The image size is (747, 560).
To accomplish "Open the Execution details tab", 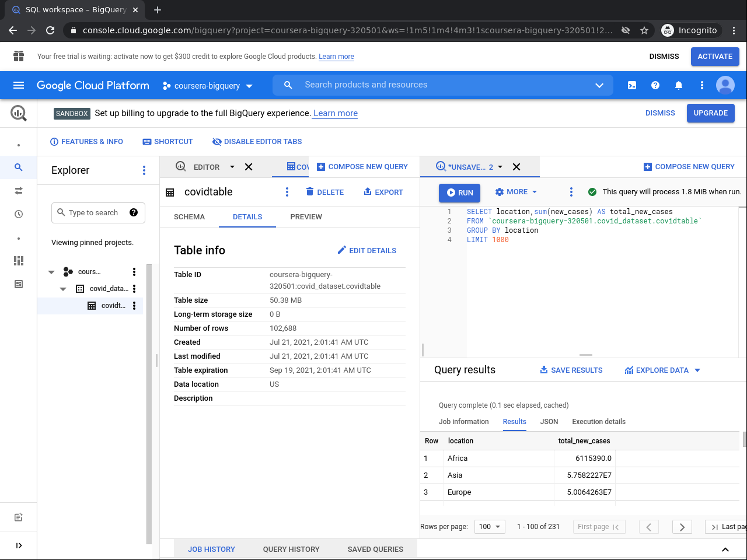I will click(x=599, y=422).
